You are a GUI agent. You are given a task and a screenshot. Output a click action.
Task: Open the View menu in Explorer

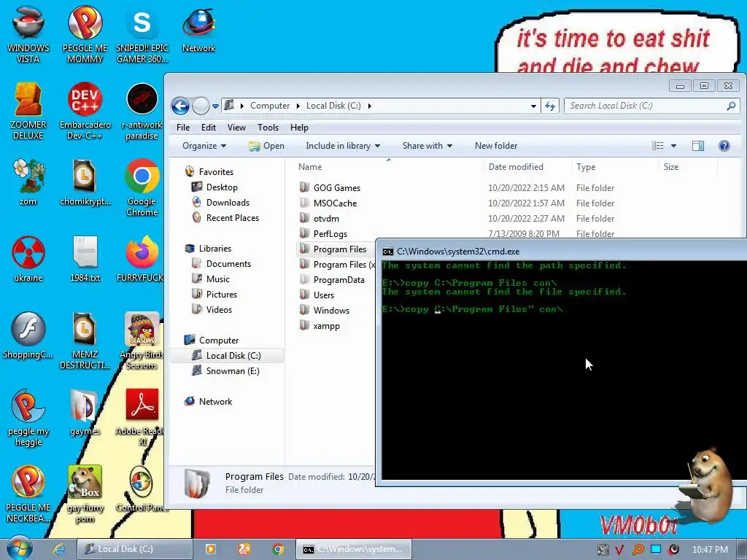point(236,128)
